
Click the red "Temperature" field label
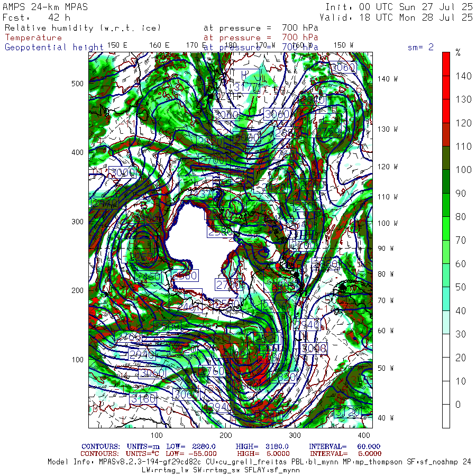(33, 38)
